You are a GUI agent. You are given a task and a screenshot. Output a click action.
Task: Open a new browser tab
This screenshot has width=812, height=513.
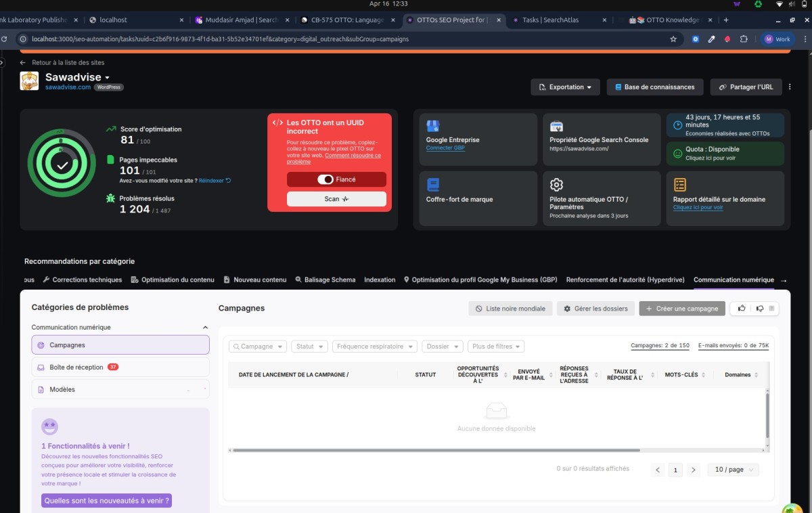tap(726, 20)
